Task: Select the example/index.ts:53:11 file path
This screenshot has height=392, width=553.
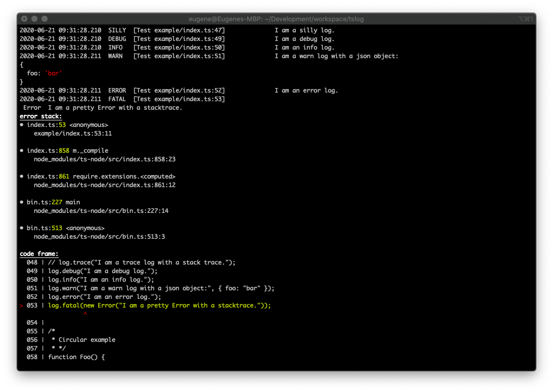Action: (x=73, y=133)
